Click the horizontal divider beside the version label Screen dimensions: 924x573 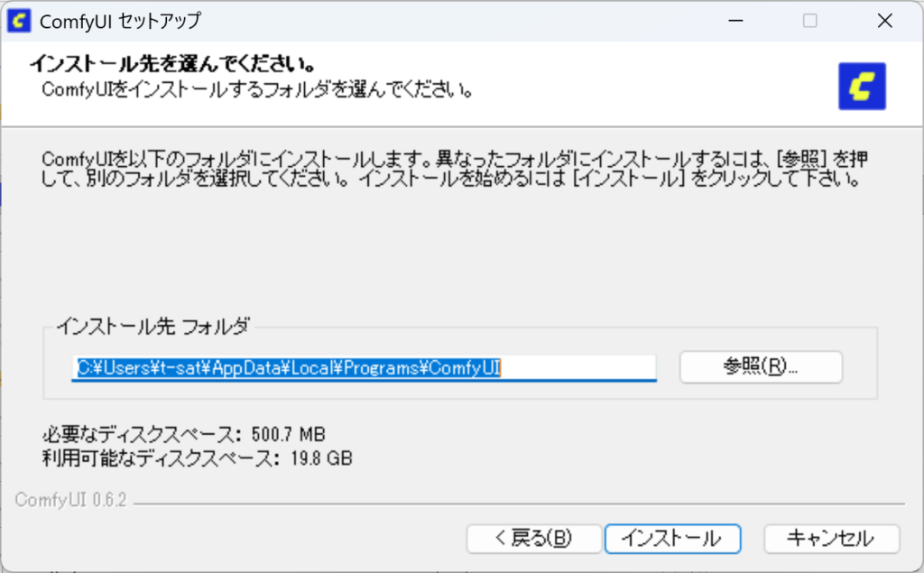point(519,504)
